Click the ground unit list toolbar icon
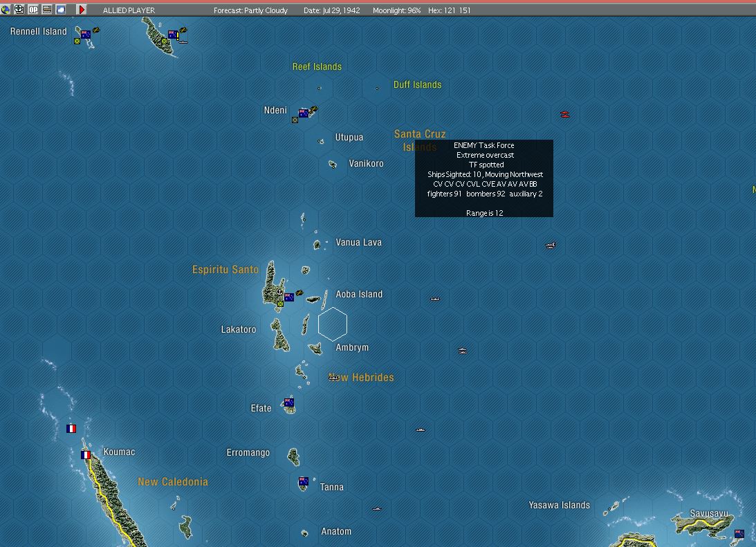 click(47, 9)
